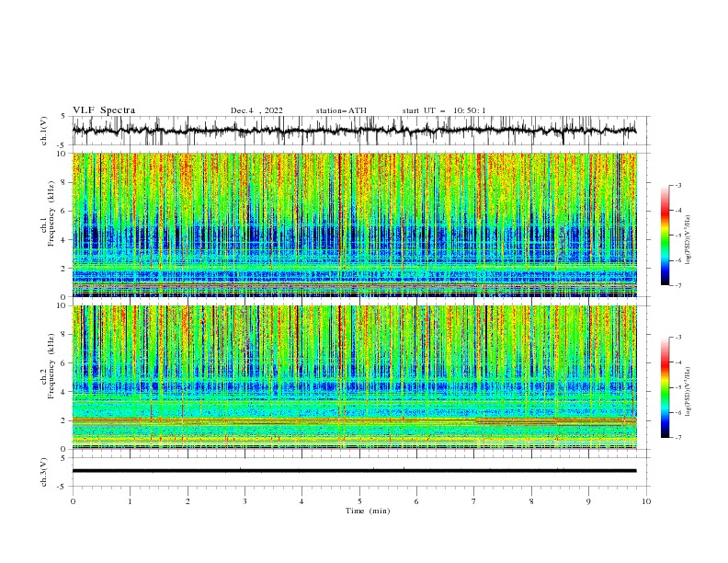Viewport: 728px width, 563px height.
Task: Click the "8" tick on the time axis
Action: pos(531,501)
